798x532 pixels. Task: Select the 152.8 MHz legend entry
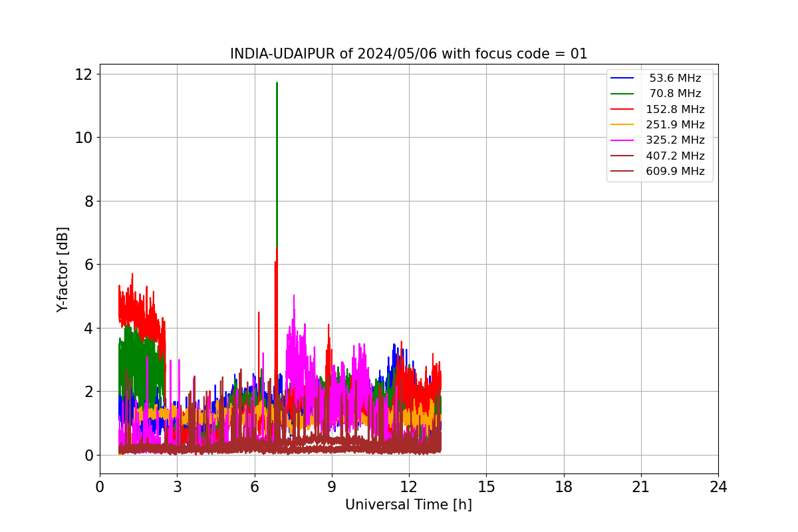(658, 109)
